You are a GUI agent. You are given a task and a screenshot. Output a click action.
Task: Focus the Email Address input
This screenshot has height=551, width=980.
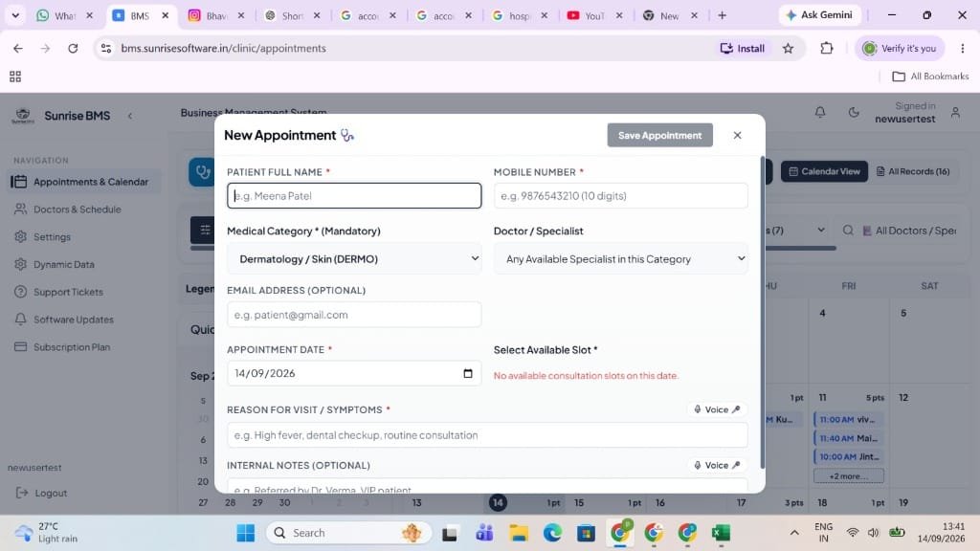point(354,314)
